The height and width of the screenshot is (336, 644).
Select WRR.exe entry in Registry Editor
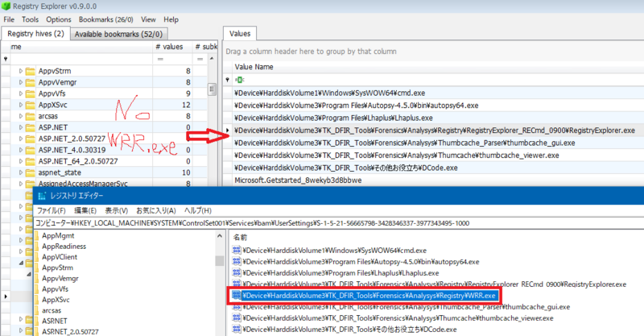click(369, 296)
